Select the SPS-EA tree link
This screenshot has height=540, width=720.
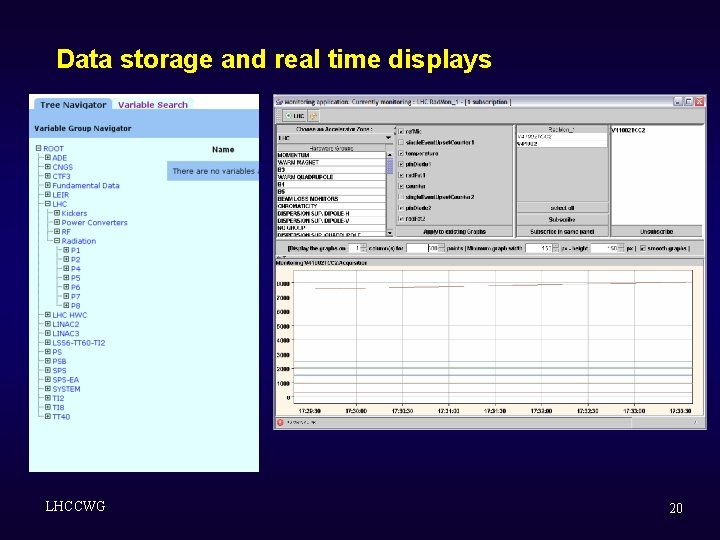(66, 379)
